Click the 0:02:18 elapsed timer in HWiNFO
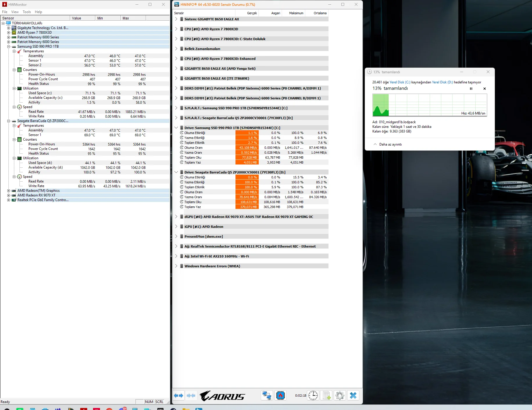The height and width of the screenshot is (410, 532). pos(301,395)
